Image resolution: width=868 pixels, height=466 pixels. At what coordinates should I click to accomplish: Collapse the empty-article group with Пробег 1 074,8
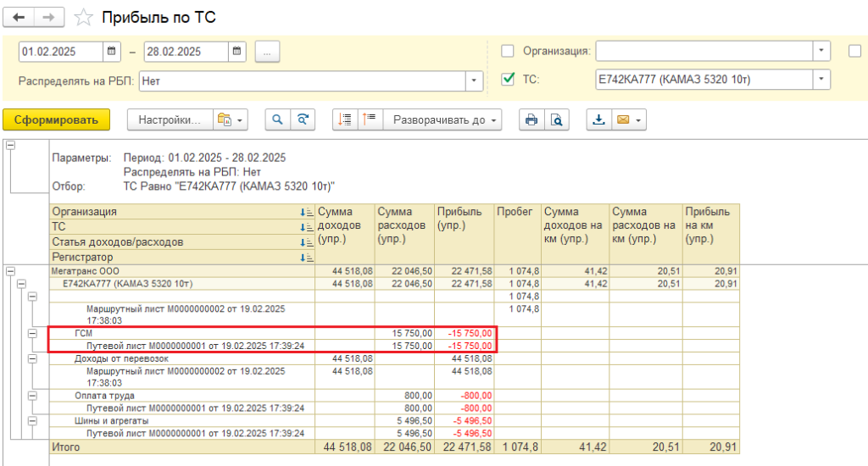click(x=33, y=297)
